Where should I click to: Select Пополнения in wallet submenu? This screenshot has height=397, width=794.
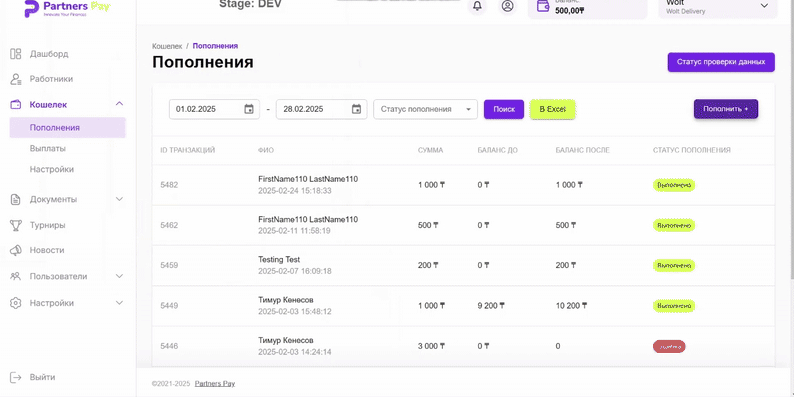tap(67, 128)
